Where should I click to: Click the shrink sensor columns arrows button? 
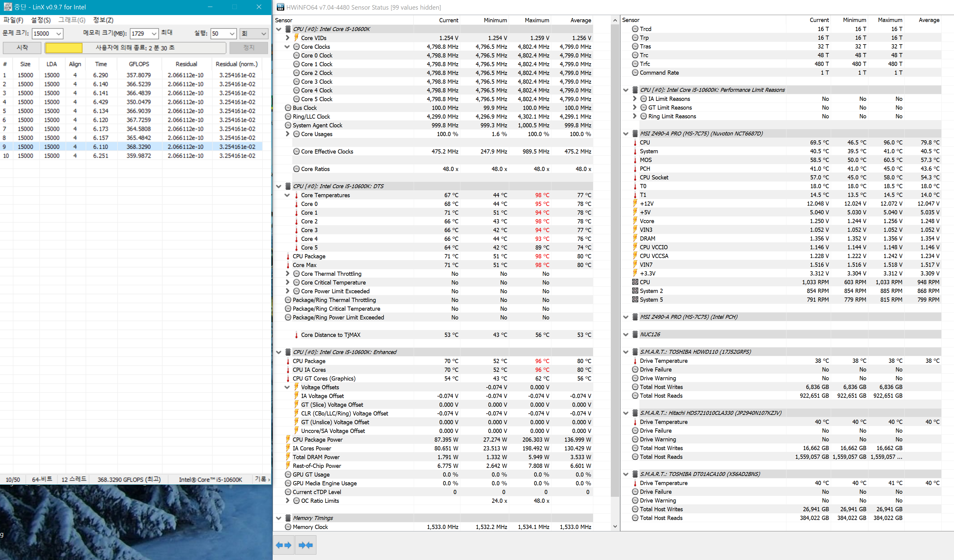pyautogui.click(x=306, y=545)
